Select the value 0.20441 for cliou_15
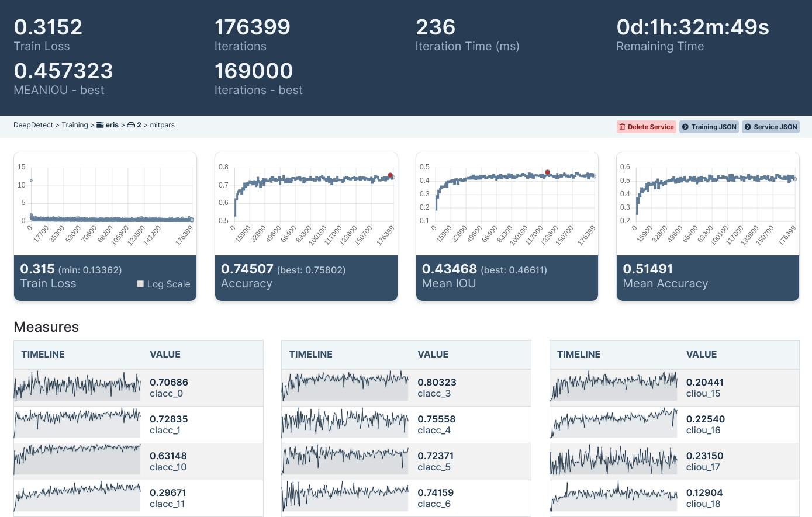The width and height of the screenshot is (812, 517). pos(705,382)
